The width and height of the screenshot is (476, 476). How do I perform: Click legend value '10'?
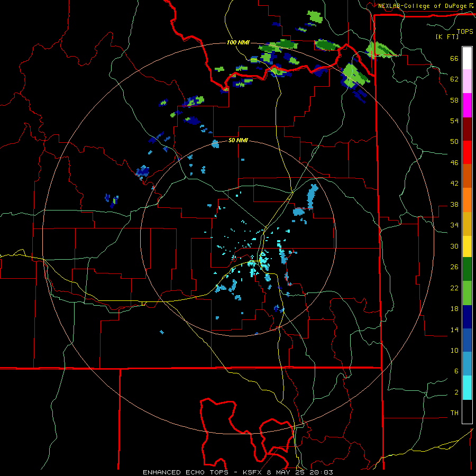[454, 351]
